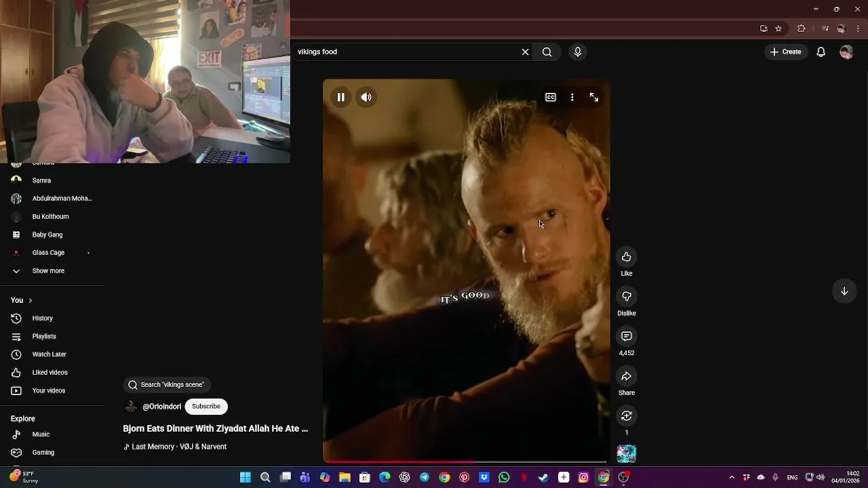Dislike this Short
Viewport: 868px width, 488px height.
[x=627, y=297]
